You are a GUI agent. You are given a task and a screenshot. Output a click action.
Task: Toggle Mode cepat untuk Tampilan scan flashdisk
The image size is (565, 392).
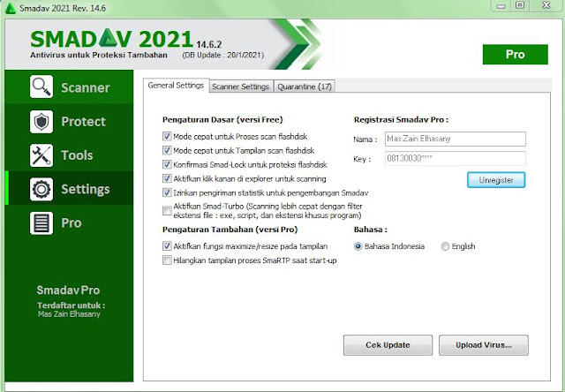[x=167, y=151]
